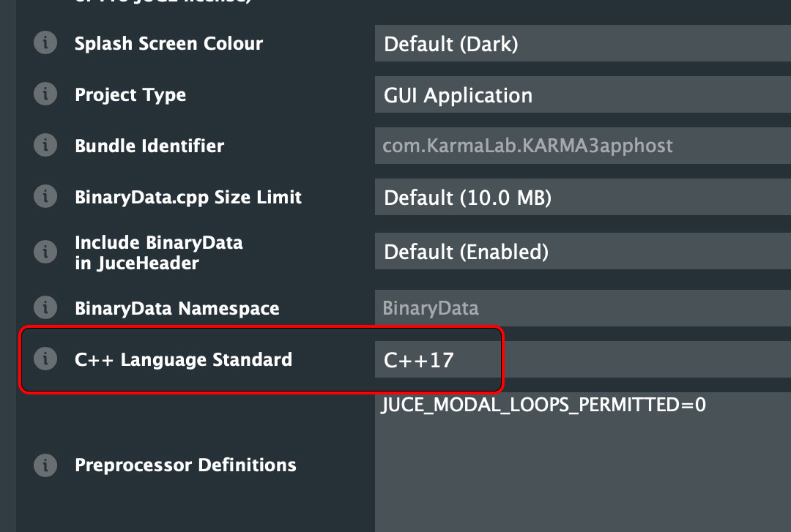Viewport: 791px width, 532px height.
Task: Click the C++ Language Standard label
Action: tap(183, 359)
